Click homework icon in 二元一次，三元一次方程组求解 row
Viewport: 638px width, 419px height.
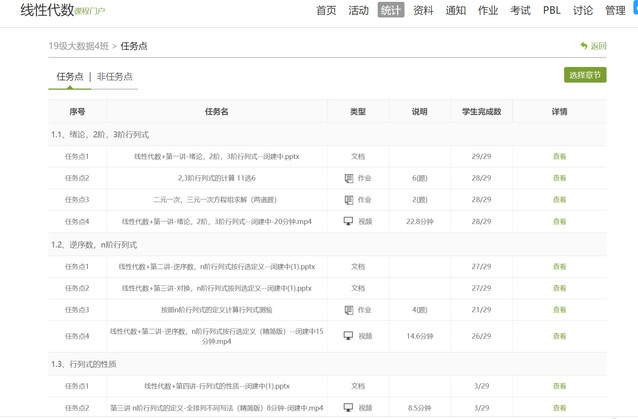(349, 199)
